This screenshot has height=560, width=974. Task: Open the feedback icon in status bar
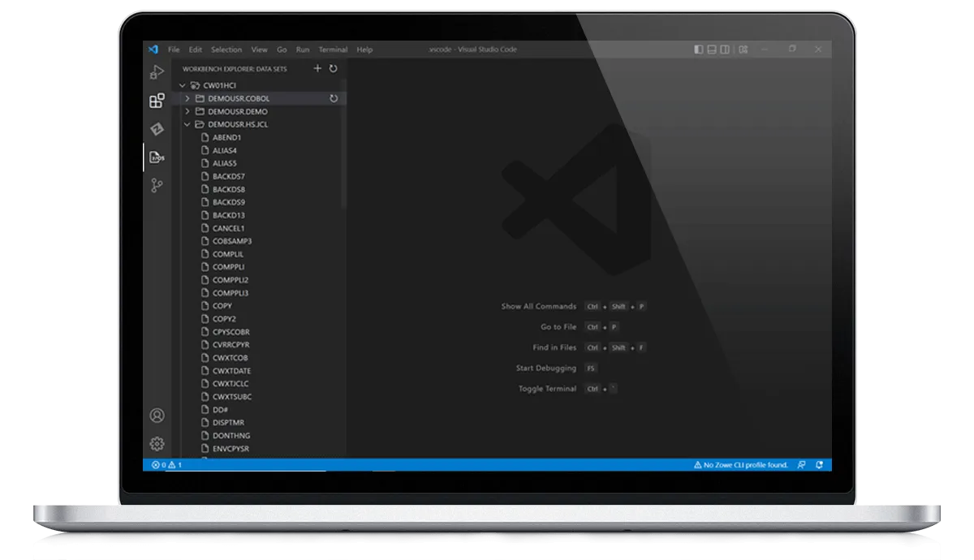point(801,465)
